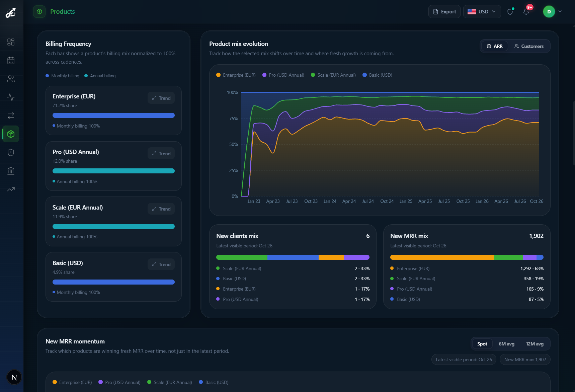Click the New MRR mix stacked bar
This screenshot has width=575, height=392.
[467, 257]
